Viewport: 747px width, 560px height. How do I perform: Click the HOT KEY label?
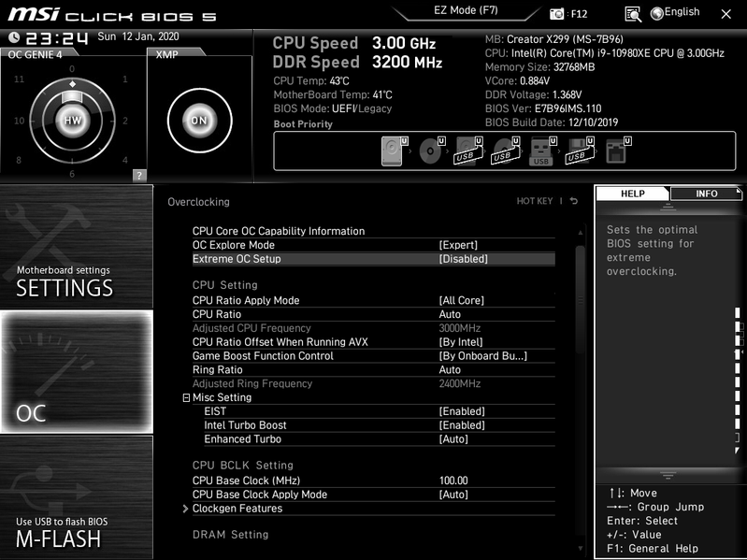(535, 201)
